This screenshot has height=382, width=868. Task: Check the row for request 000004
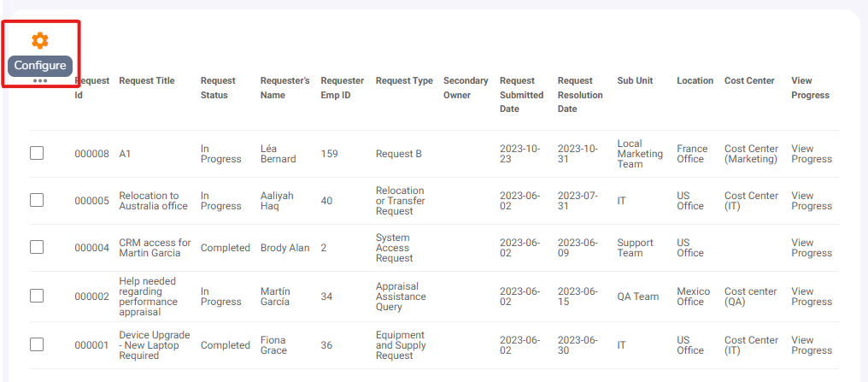pyautogui.click(x=37, y=248)
